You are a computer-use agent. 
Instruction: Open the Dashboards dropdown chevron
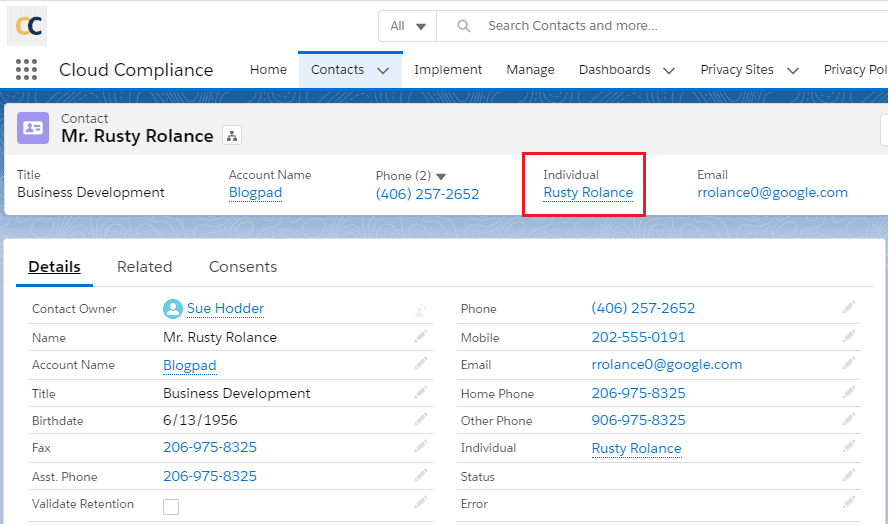[668, 70]
